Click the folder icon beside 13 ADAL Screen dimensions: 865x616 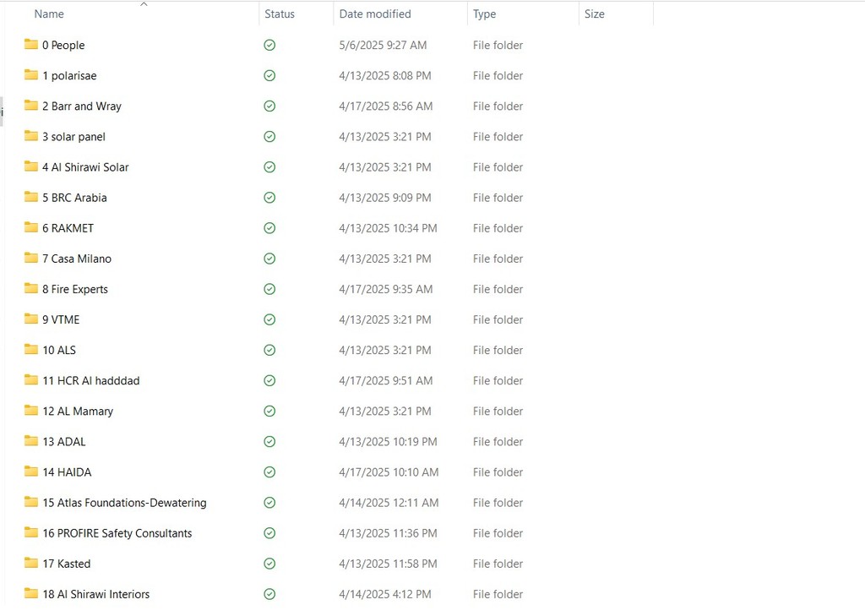point(31,440)
